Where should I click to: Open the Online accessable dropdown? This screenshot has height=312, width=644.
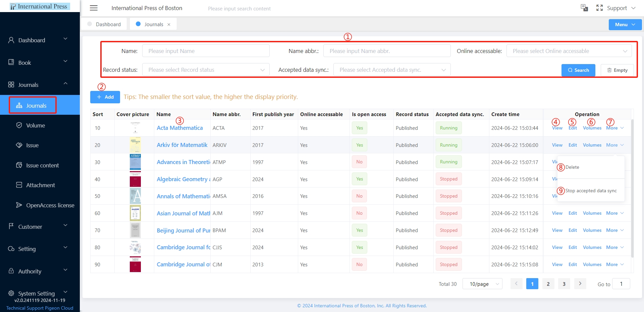point(569,51)
